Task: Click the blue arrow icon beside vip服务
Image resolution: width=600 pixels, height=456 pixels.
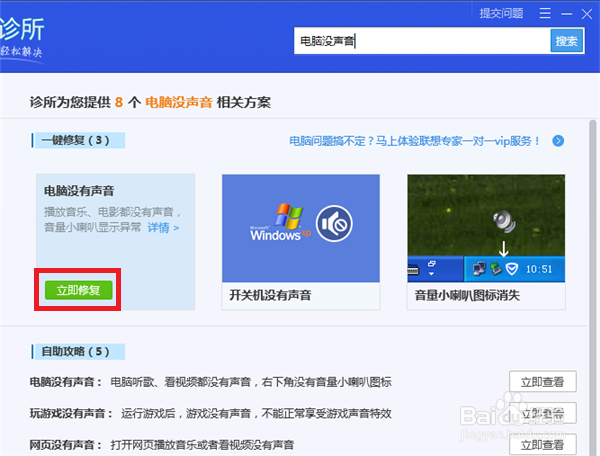Action: click(558, 141)
